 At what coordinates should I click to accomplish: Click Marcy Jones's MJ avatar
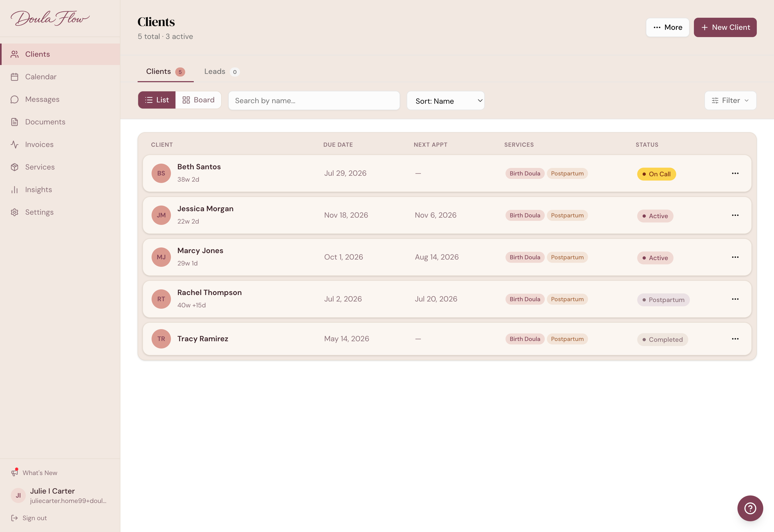pyautogui.click(x=161, y=257)
